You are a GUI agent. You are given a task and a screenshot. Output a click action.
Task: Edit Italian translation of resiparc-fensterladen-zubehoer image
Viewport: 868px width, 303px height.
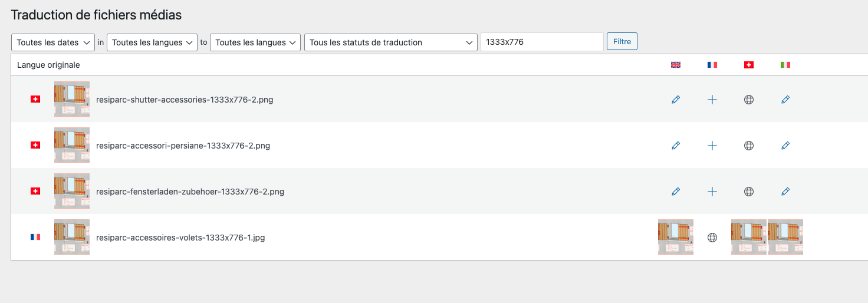[785, 192]
